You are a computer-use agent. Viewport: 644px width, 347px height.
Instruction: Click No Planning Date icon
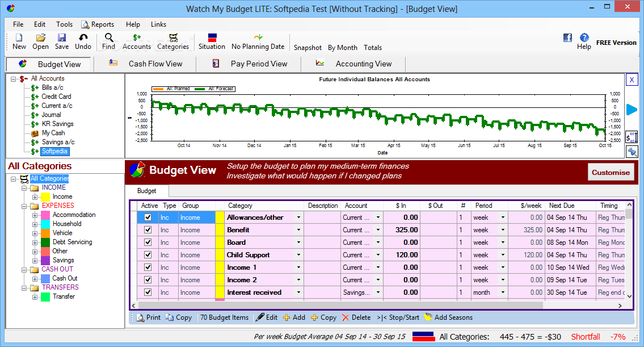[258, 41]
